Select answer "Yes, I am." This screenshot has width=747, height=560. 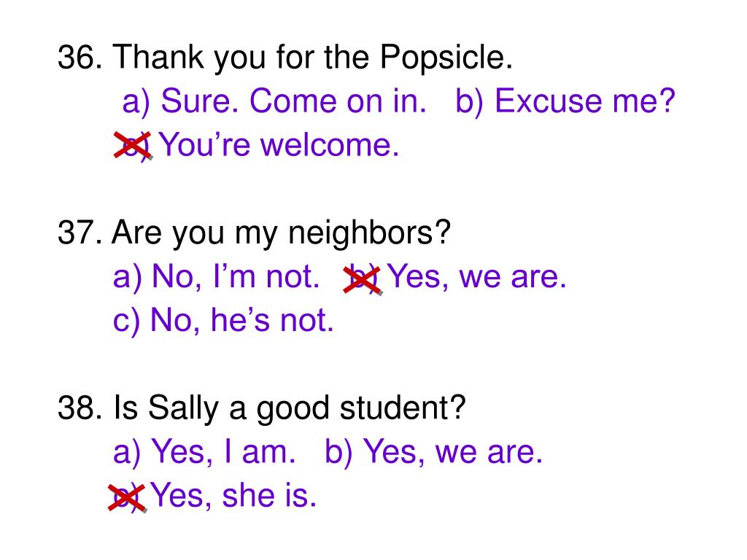coord(204,452)
